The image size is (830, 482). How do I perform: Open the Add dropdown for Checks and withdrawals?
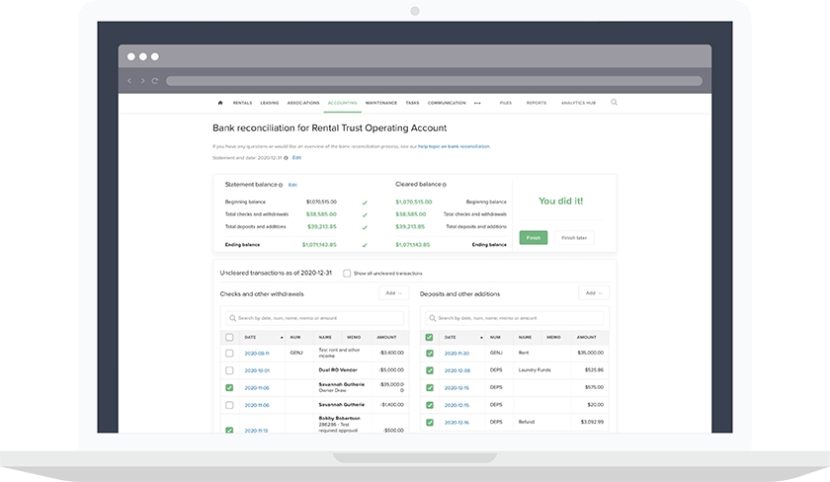pyautogui.click(x=394, y=293)
